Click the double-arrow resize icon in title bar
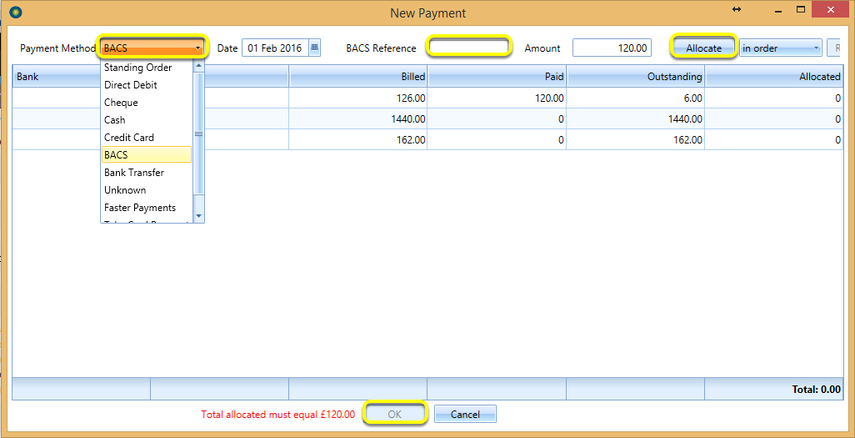855x438 pixels. coord(736,9)
